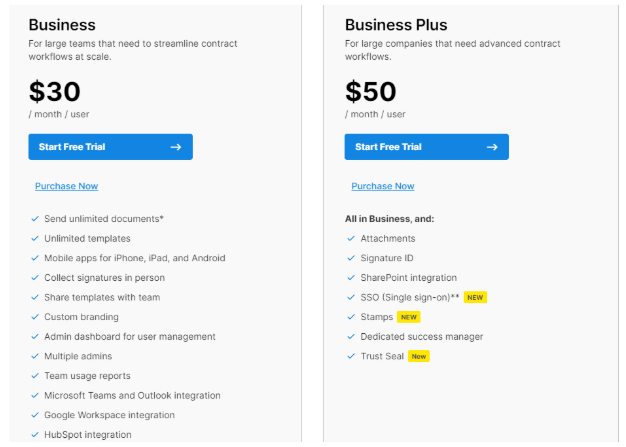The width and height of the screenshot is (626, 447).
Task: Click the New badge beside Trust Seal
Action: (418, 356)
